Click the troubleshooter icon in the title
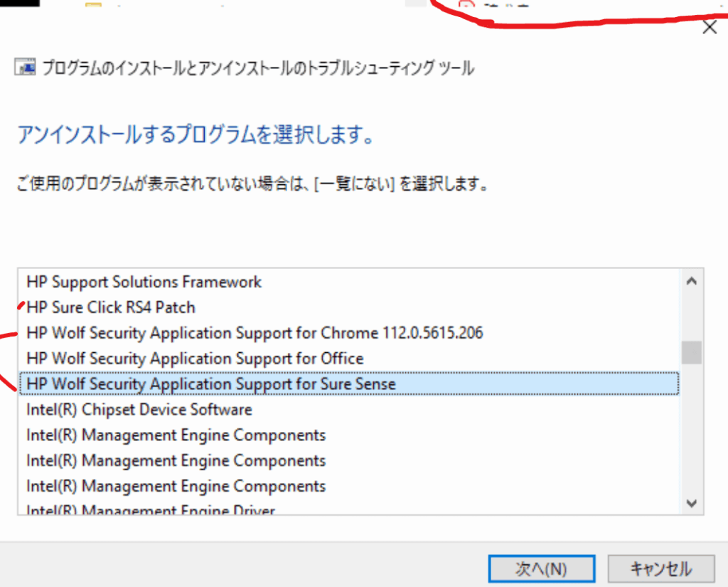 point(26,68)
